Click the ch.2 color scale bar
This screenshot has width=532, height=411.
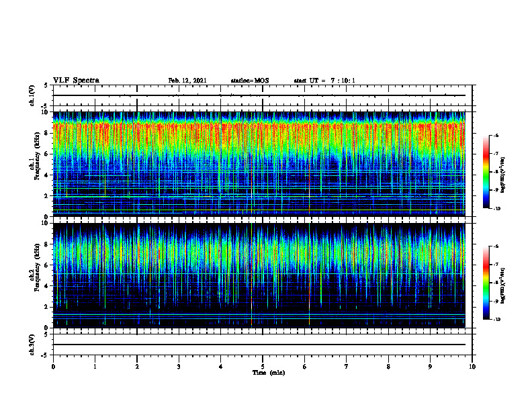click(x=486, y=283)
